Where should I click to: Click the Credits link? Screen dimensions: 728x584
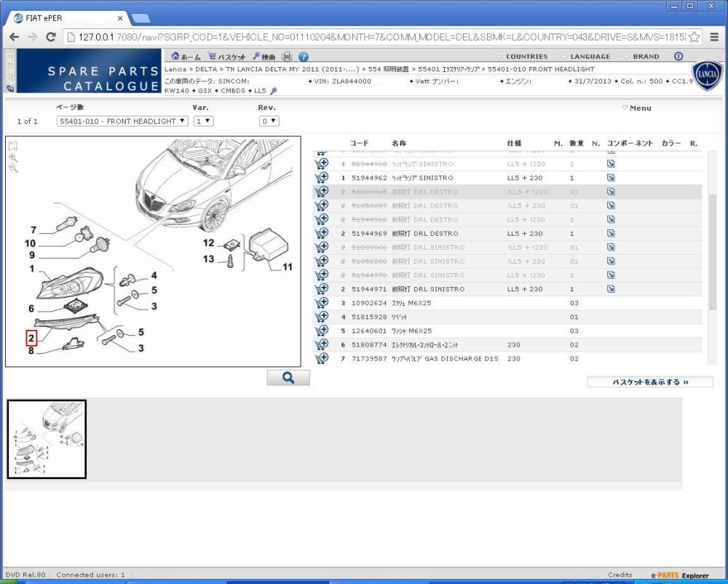[x=620, y=575]
